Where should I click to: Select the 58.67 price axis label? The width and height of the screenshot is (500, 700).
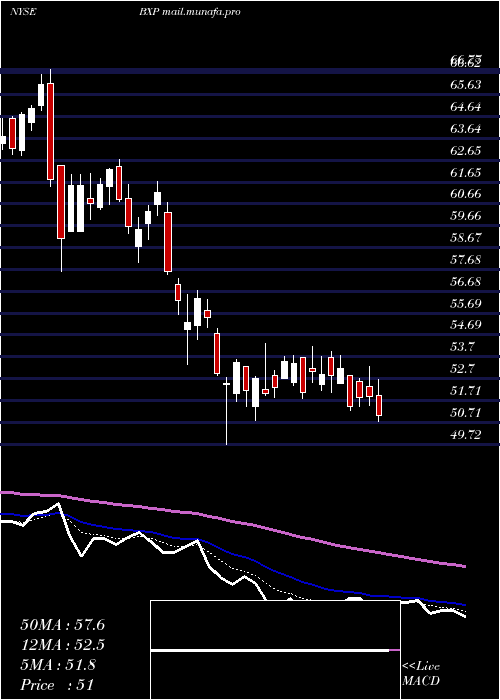click(x=466, y=238)
